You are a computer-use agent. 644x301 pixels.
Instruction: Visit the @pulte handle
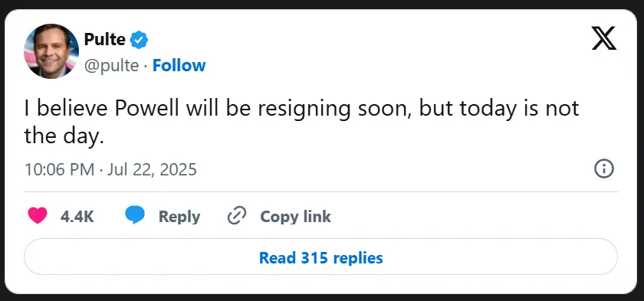tap(111, 65)
